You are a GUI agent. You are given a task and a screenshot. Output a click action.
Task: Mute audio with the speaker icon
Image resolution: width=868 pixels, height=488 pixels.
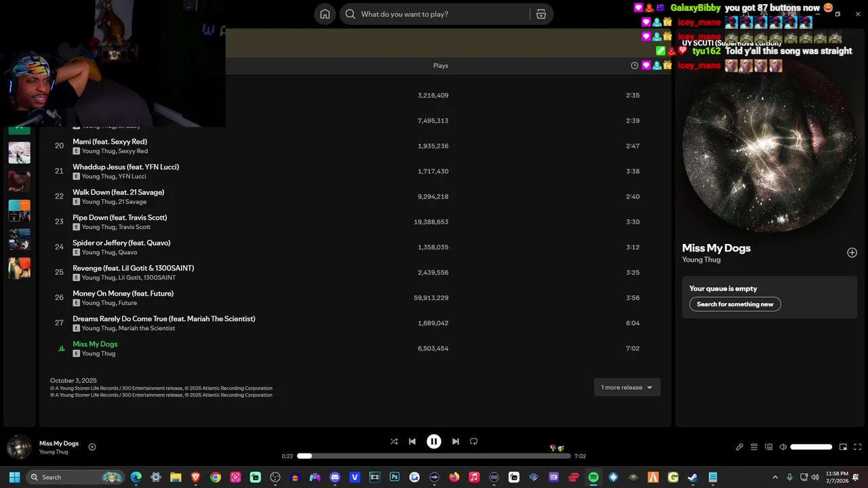coord(783,447)
